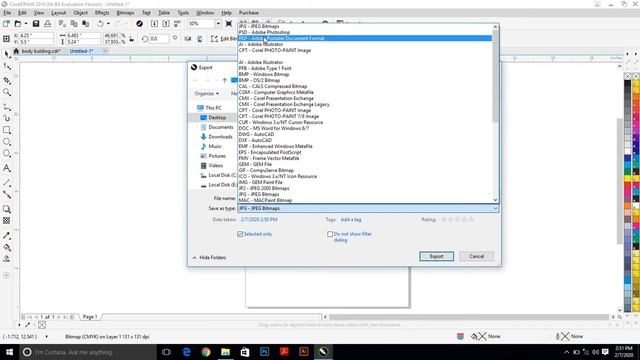Open Chrome from the taskbar
This screenshot has width=640, height=360.
(x=206, y=352)
